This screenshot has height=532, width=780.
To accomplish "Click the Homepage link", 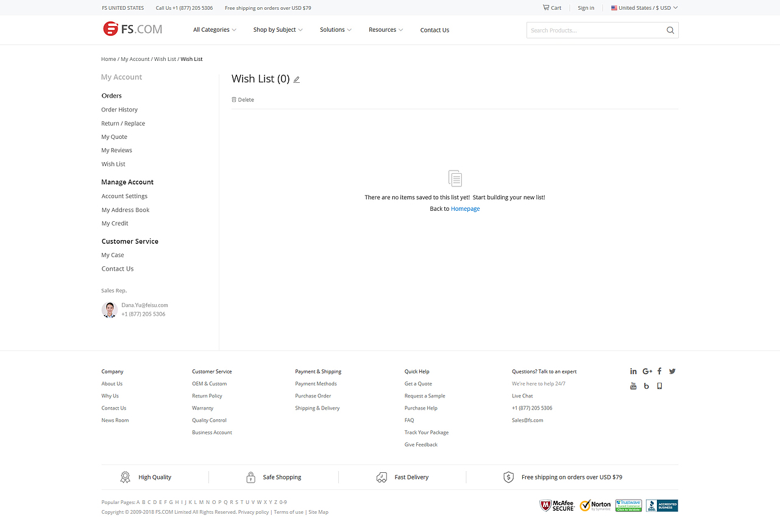I will coord(466,208).
